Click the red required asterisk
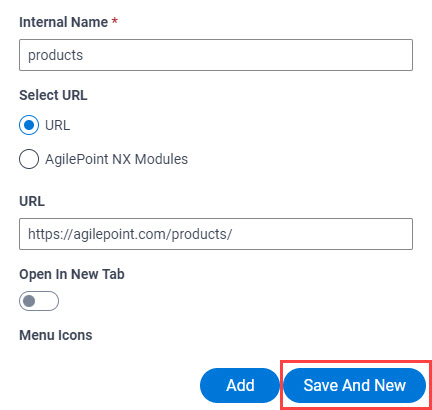The width and height of the screenshot is (432, 410). 115,21
